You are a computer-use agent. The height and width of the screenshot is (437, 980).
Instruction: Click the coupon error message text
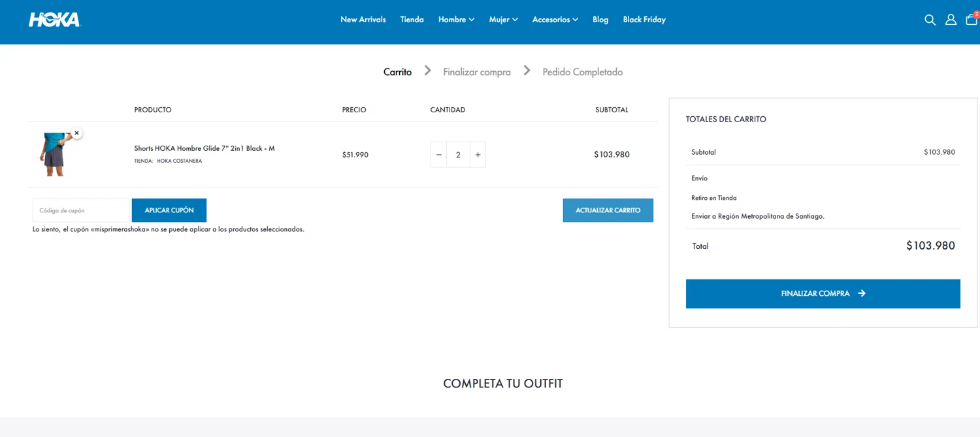pos(169,229)
